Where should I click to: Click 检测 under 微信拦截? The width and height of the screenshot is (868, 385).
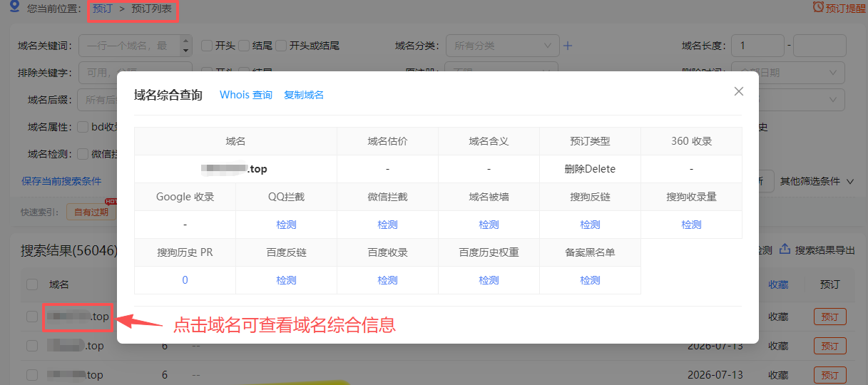click(387, 225)
